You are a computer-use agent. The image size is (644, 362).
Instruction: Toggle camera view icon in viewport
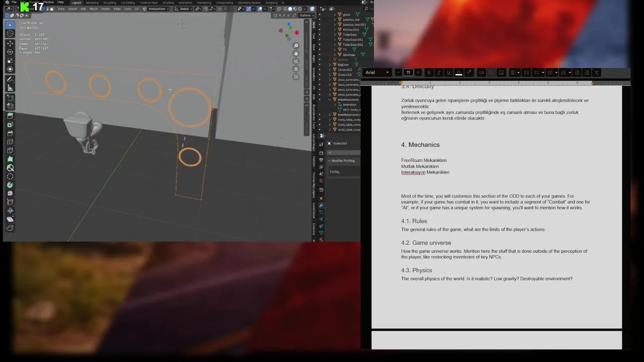pyautogui.click(x=296, y=61)
